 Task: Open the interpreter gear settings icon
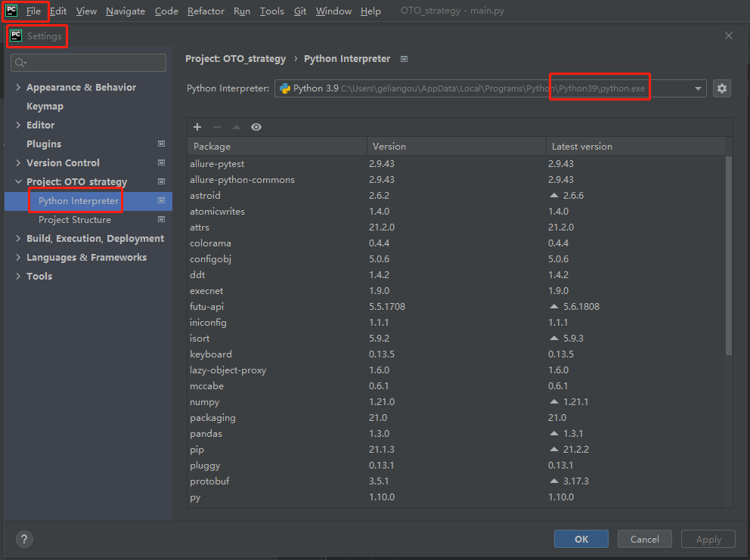[x=722, y=88]
